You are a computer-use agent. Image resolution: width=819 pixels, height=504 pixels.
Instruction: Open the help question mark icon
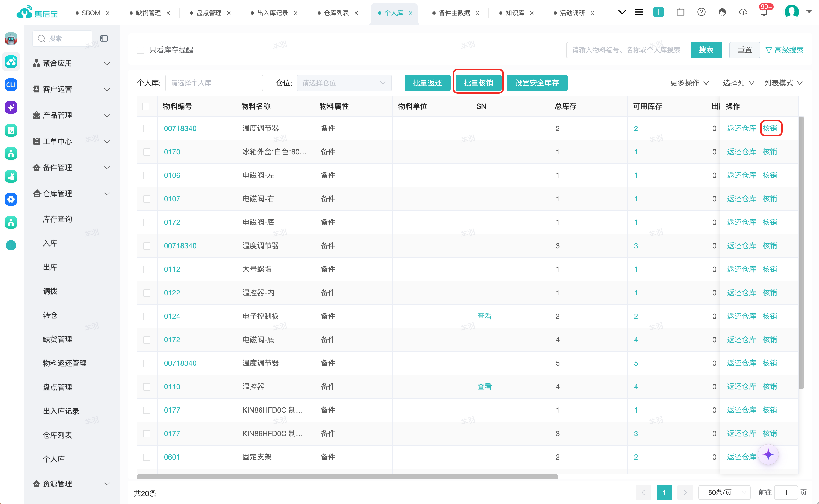coord(701,12)
